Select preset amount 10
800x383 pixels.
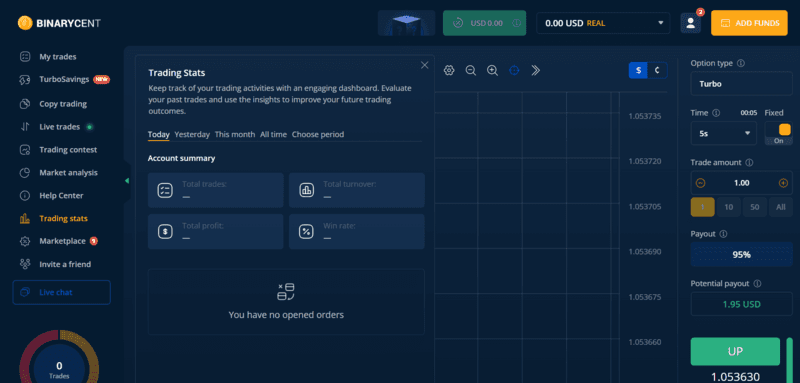729,207
